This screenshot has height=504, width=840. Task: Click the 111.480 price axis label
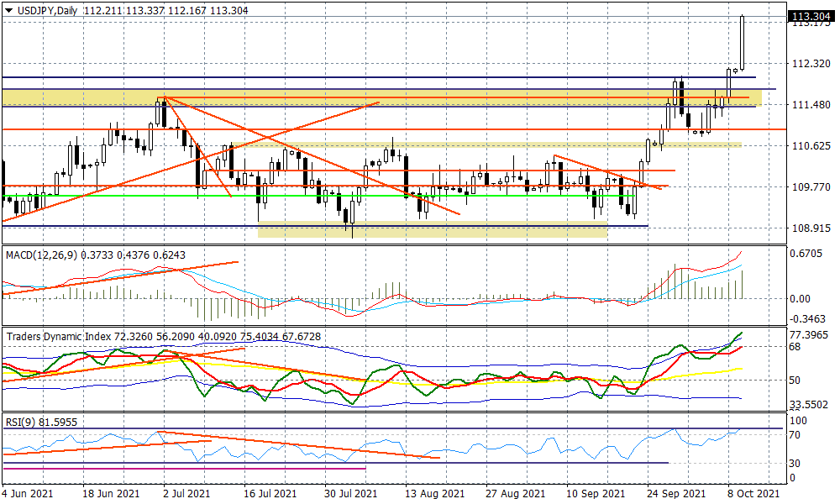811,105
